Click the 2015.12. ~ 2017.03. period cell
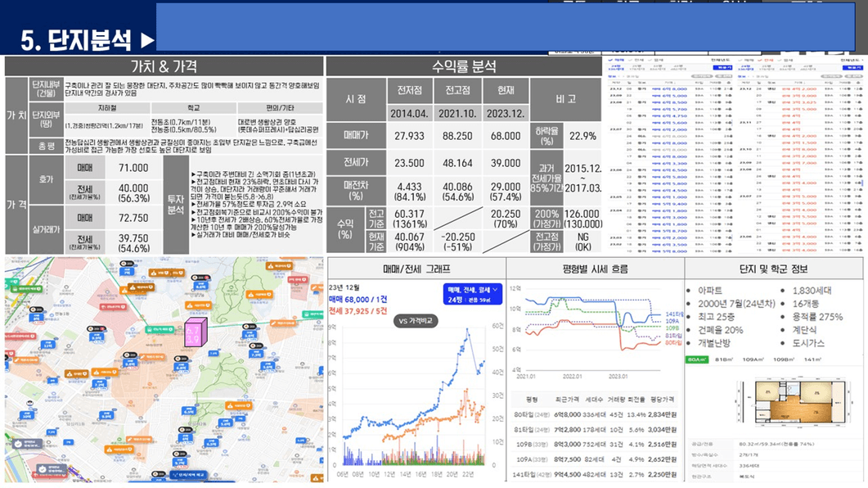 [583, 178]
